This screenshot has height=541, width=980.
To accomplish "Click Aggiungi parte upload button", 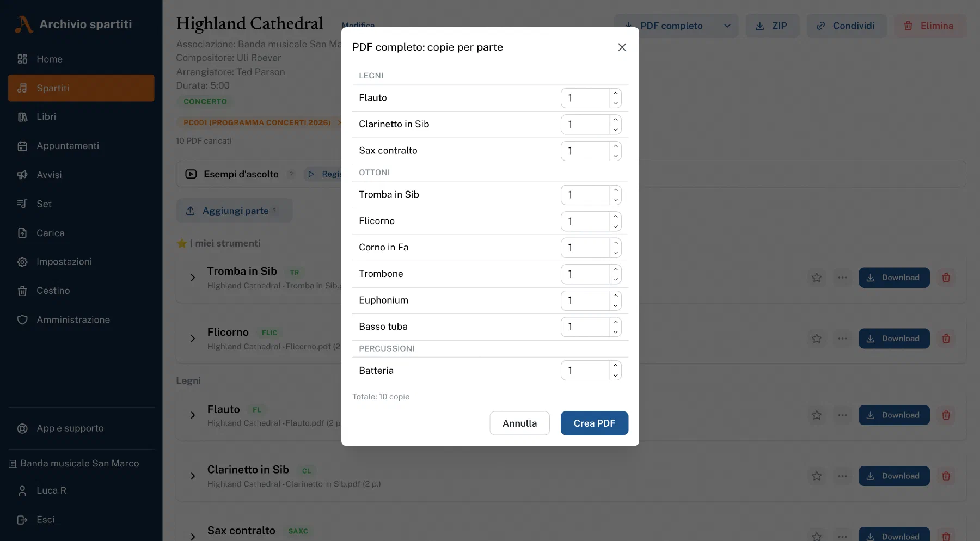I will [234, 211].
